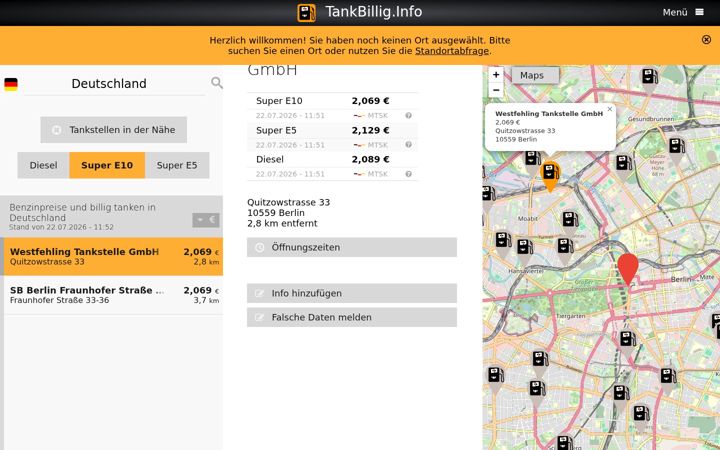Select SB Berlin Fraunhofer Straße station row

pyautogui.click(x=113, y=295)
